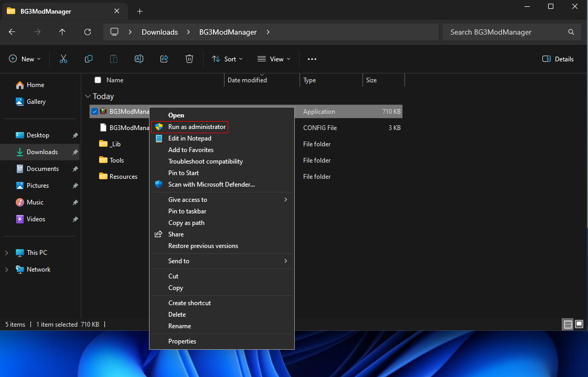Click the Copy icon in toolbar

(x=89, y=59)
